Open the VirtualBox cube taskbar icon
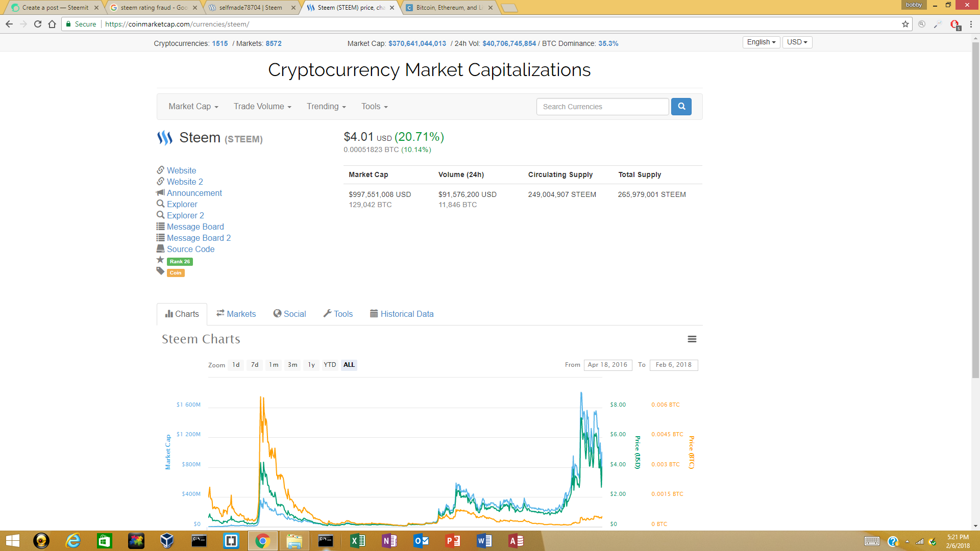The image size is (980, 551). point(167,541)
